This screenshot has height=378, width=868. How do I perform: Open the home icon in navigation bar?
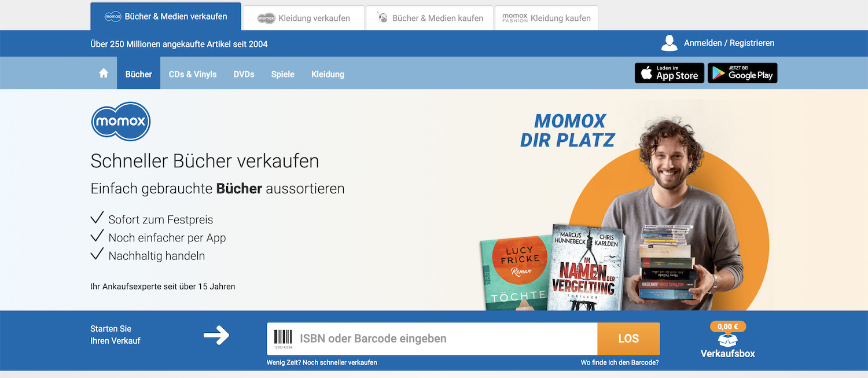point(104,74)
